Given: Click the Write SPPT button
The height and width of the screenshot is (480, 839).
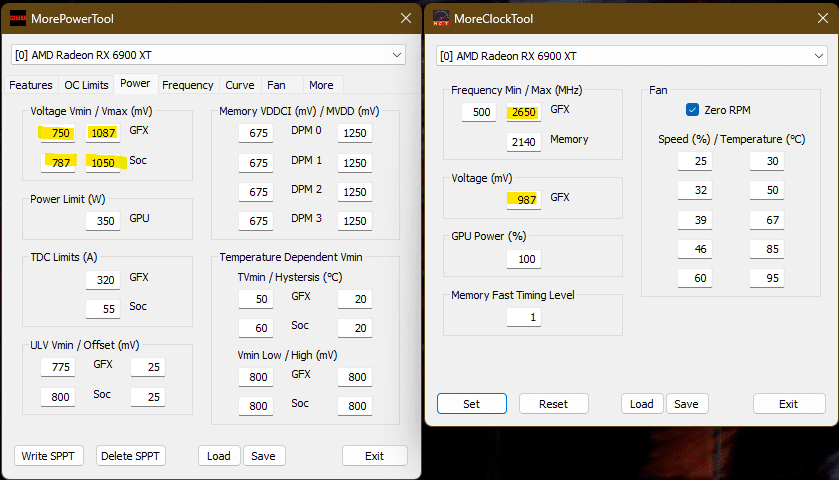Looking at the screenshot, I should click(x=48, y=456).
